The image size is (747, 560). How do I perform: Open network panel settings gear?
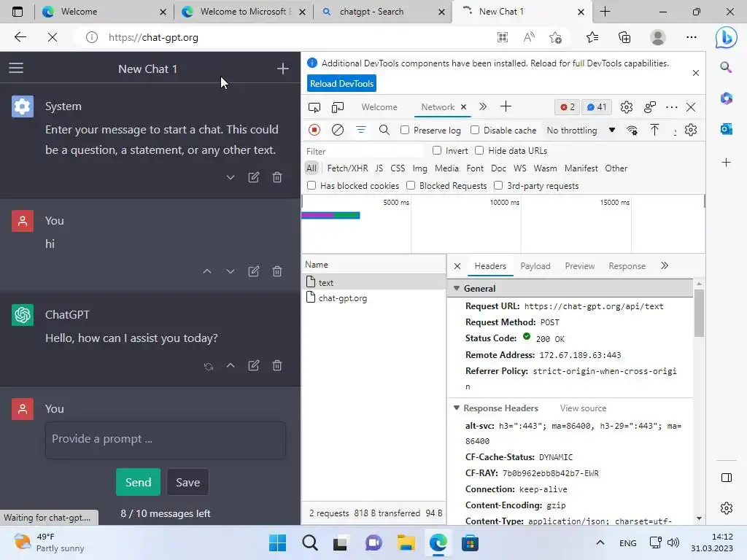click(690, 130)
